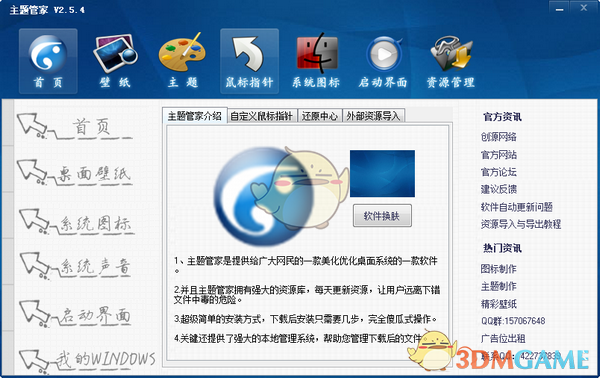The image size is (600, 378).
Task: Select the 主题 palette icon
Action: [183, 61]
